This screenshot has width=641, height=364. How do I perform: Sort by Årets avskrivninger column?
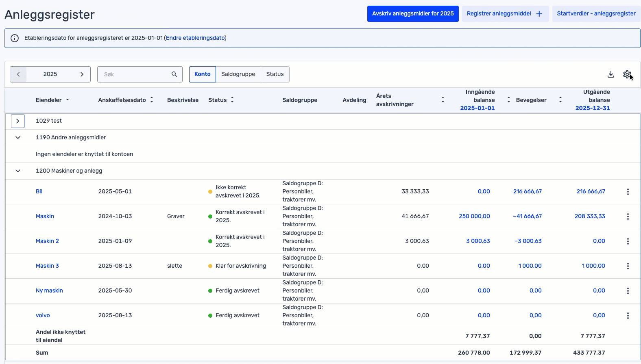click(443, 100)
